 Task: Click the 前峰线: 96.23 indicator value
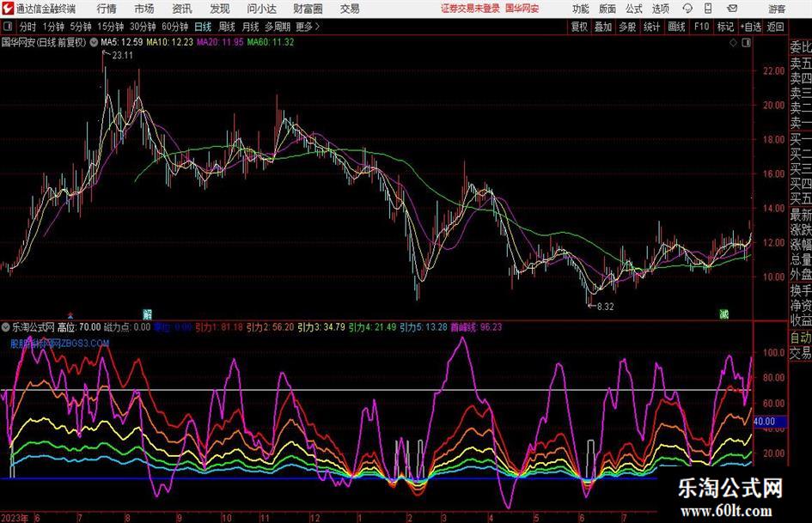click(476, 327)
